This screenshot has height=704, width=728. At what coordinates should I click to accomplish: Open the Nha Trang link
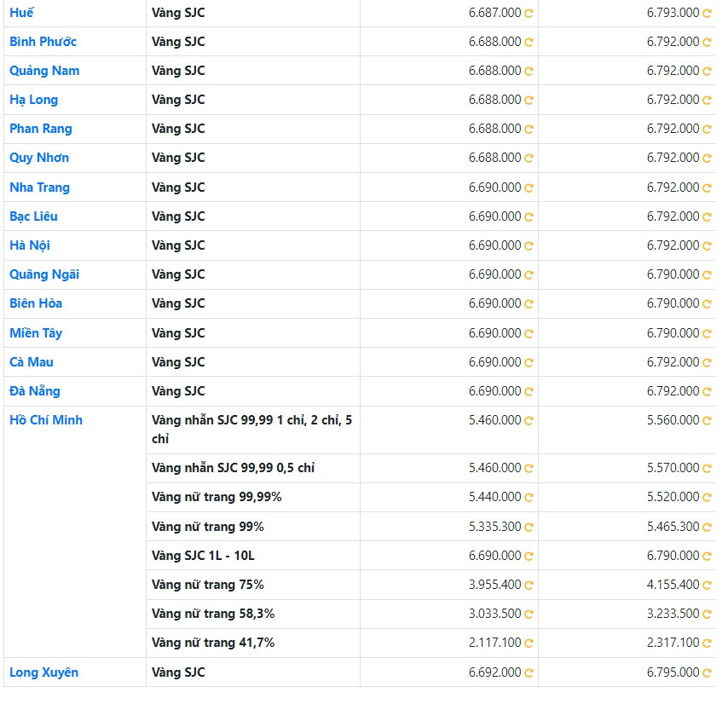tap(39, 188)
